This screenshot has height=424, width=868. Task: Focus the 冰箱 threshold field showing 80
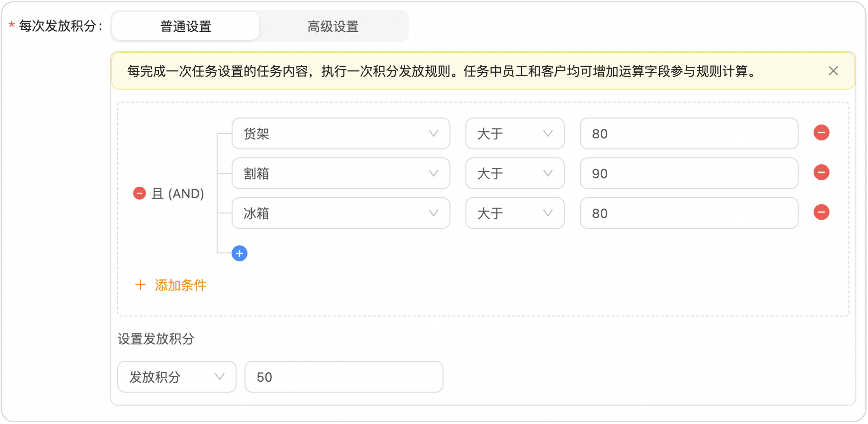689,213
